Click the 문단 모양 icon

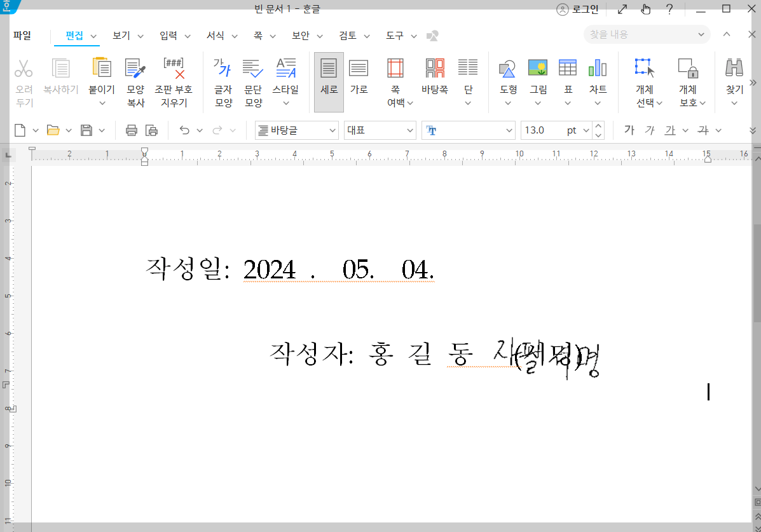(x=252, y=78)
